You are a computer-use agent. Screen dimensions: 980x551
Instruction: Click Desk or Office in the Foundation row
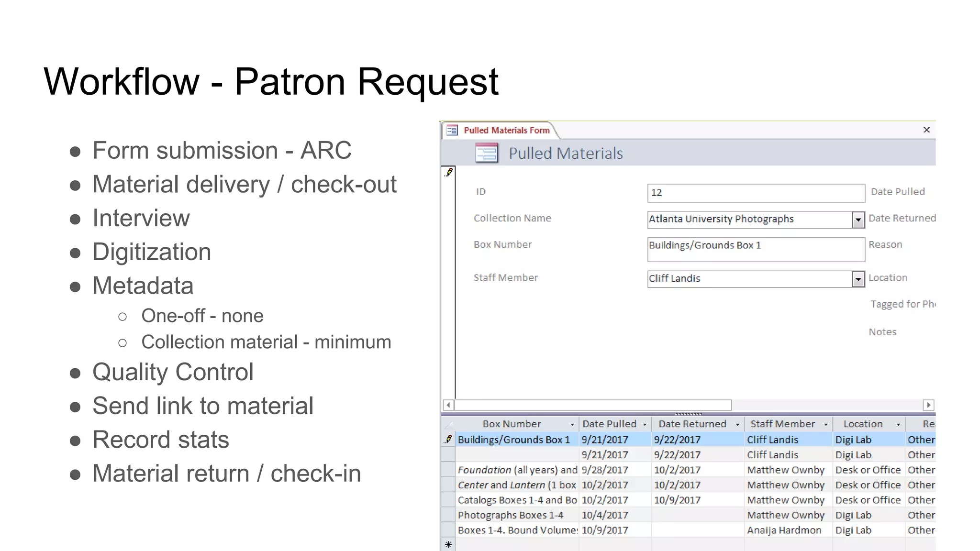click(x=869, y=470)
